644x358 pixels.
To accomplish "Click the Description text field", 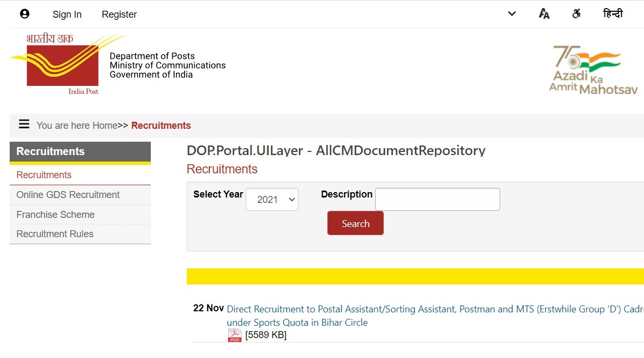I will point(437,199).
